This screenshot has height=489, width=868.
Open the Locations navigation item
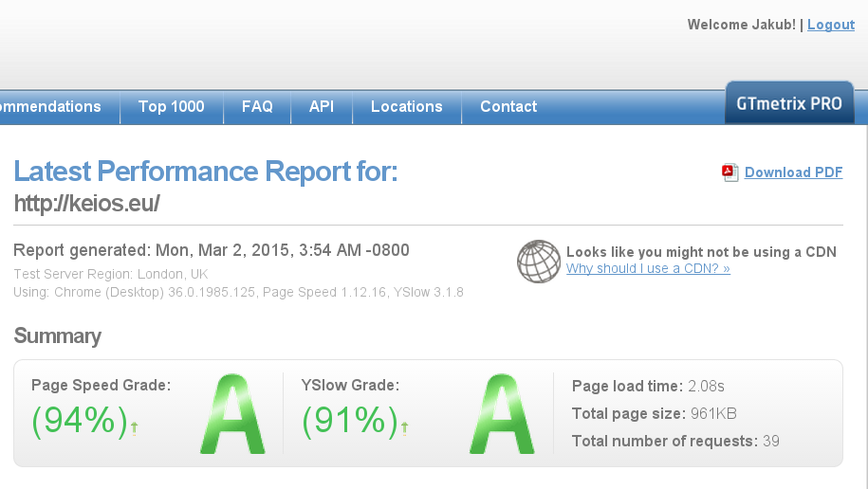point(407,107)
